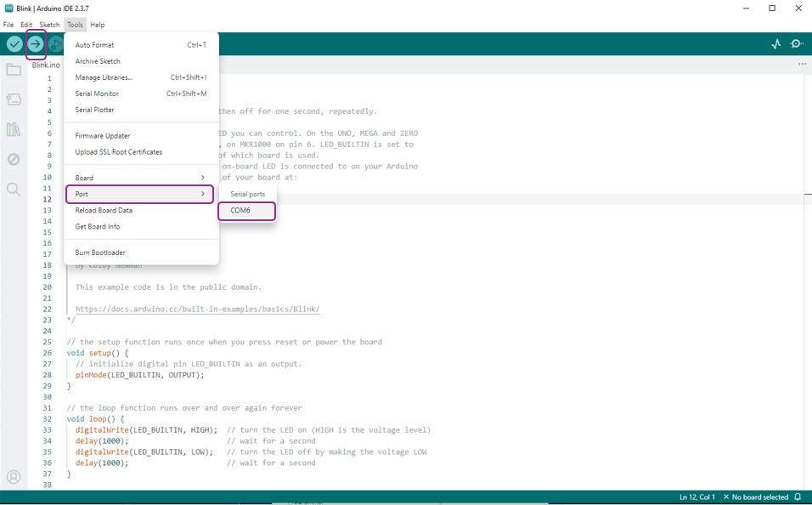The height and width of the screenshot is (505, 812).
Task: Select the COM6 serial port
Action: coord(246,211)
